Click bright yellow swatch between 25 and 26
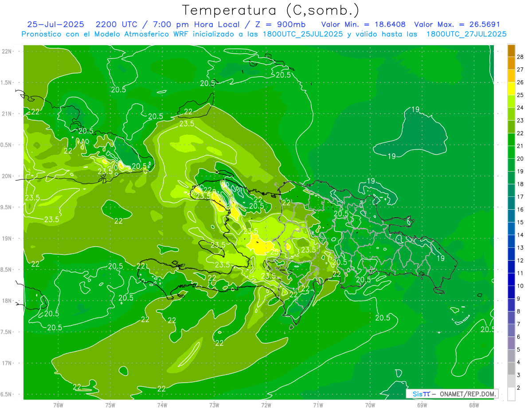The height and width of the screenshot is (411, 532). pyautogui.click(x=511, y=89)
